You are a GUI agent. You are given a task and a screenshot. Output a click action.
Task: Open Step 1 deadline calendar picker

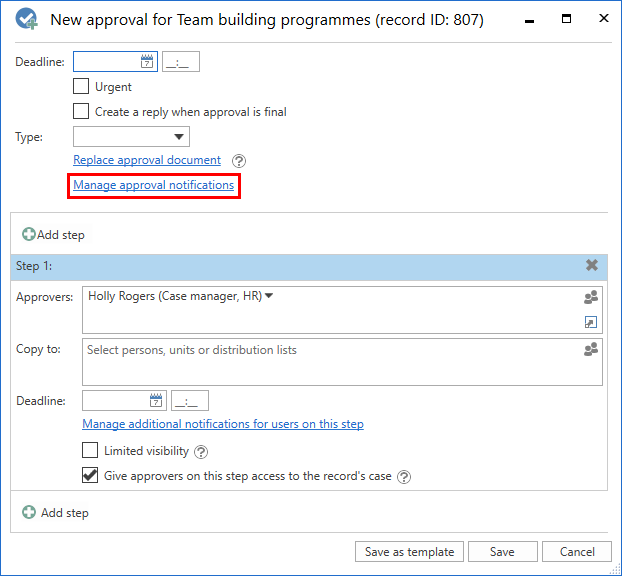point(156,401)
